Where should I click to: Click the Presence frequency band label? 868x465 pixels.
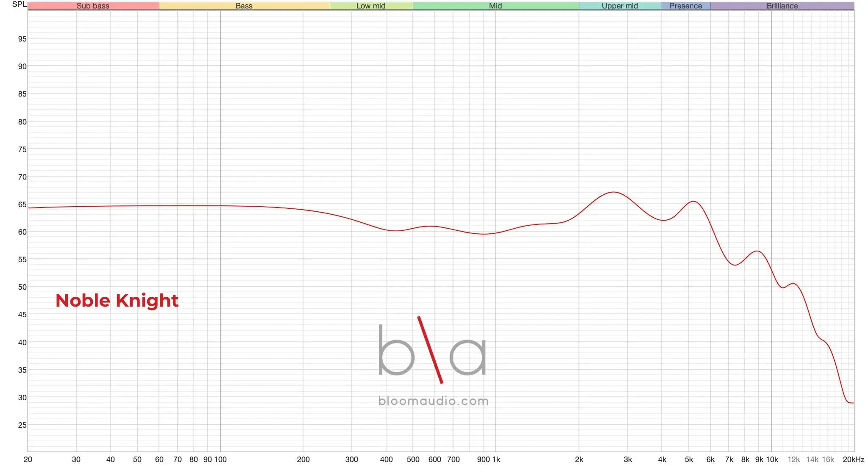686,6
